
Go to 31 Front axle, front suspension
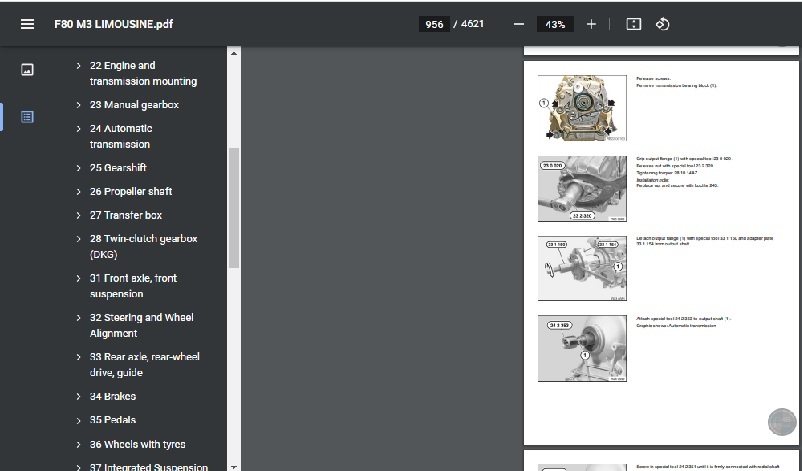coord(133,286)
